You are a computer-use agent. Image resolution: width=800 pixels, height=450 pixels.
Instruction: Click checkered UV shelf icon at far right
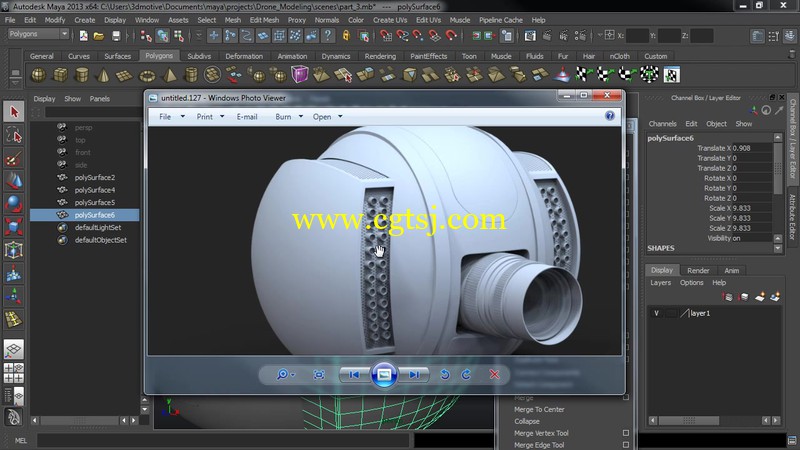(x=671, y=75)
